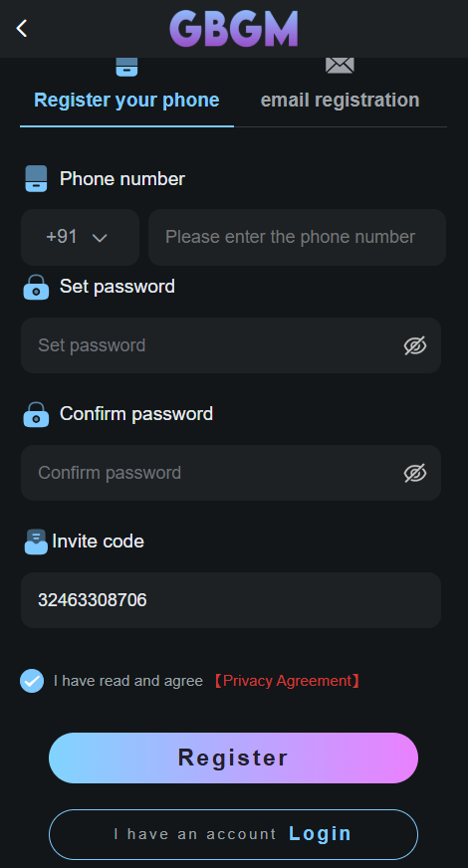468x868 pixels.
Task: Click the envelope icon above email registration
Action: tap(340, 66)
